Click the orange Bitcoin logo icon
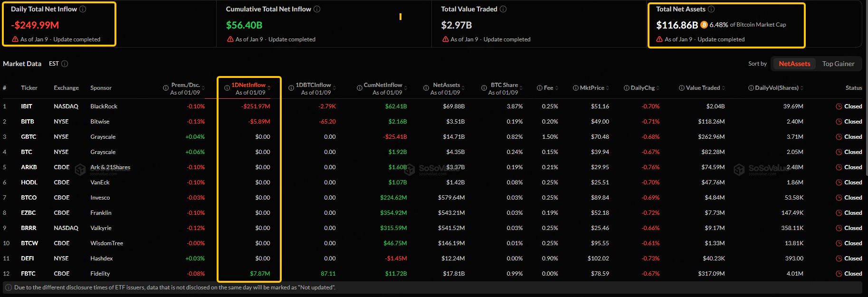This screenshot has width=868, height=297. coord(704,25)
